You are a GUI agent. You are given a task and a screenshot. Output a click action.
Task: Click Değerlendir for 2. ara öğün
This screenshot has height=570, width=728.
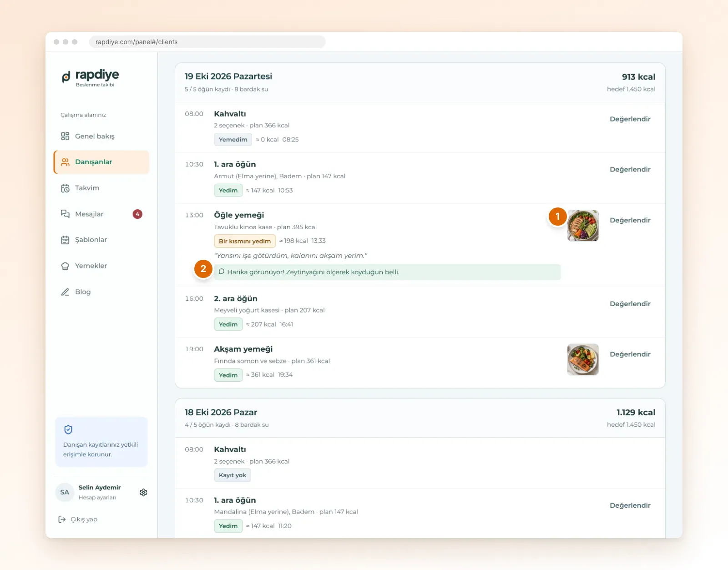[x=630, y=304]
